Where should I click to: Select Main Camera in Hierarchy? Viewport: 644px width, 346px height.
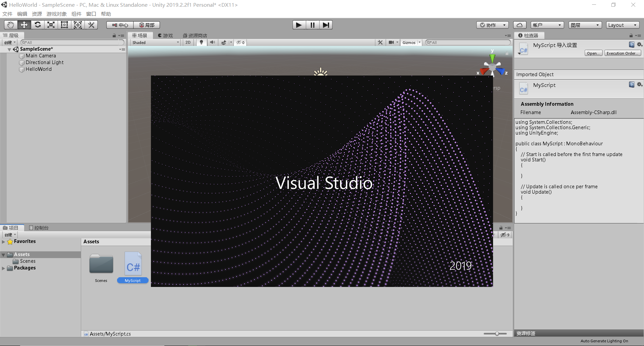point(41,56)
